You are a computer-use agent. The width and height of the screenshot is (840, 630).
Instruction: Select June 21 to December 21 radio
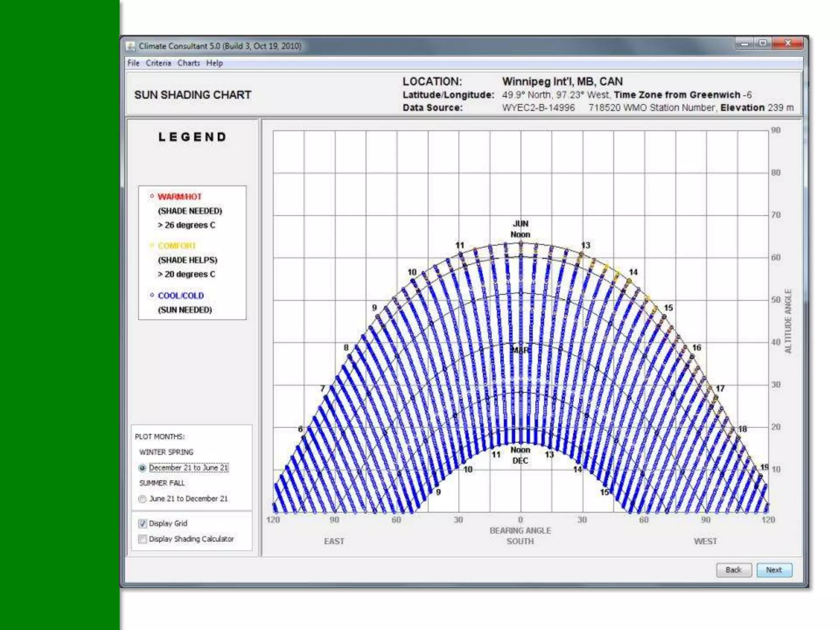pyautogui.click(x=142, y=499)
